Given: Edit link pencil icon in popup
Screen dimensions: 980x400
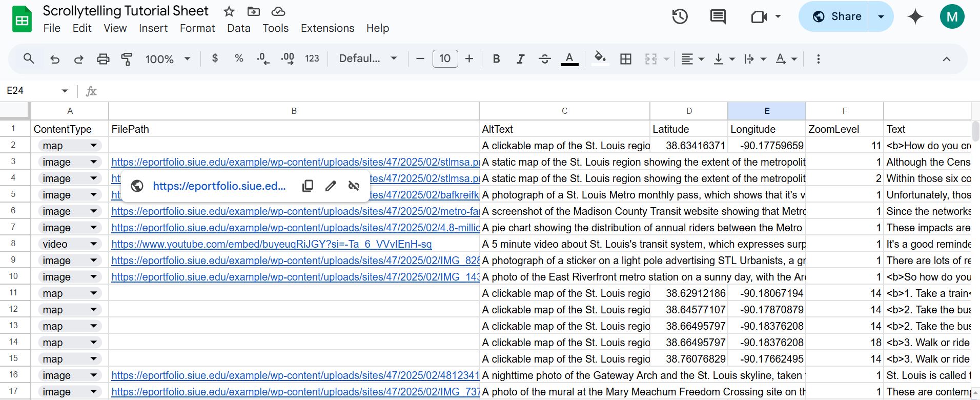Looking at the screenshot, I should point(331,186).
